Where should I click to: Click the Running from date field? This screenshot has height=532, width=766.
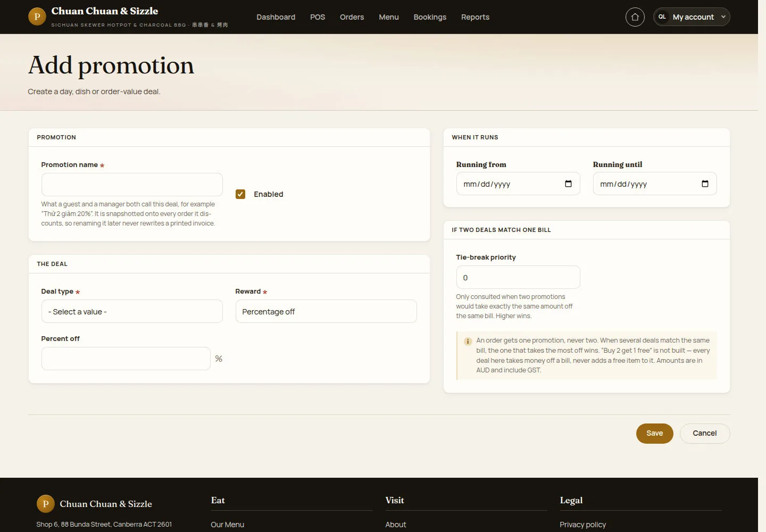point(518,184)
